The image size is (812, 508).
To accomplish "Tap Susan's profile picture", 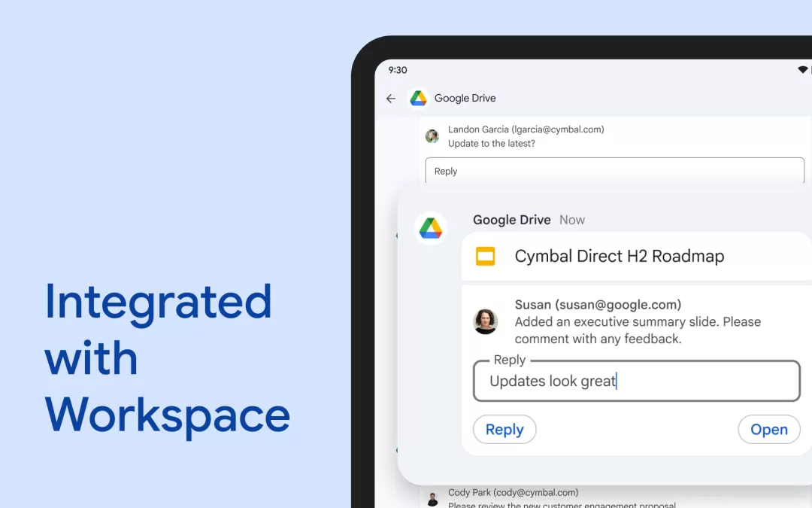I will [x=486, y=321].
